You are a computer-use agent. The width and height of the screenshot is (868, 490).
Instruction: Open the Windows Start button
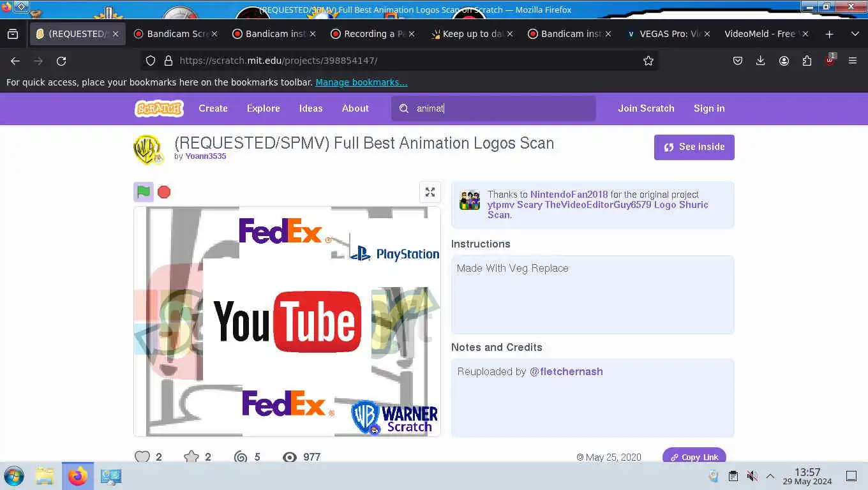click(14, 476)
